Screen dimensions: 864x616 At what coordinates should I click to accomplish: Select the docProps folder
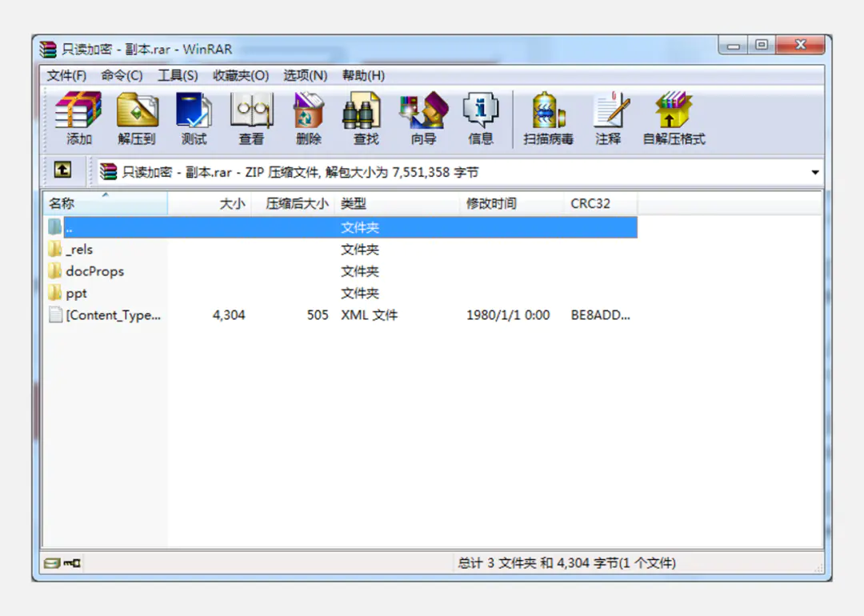click(x=94, y=271)
